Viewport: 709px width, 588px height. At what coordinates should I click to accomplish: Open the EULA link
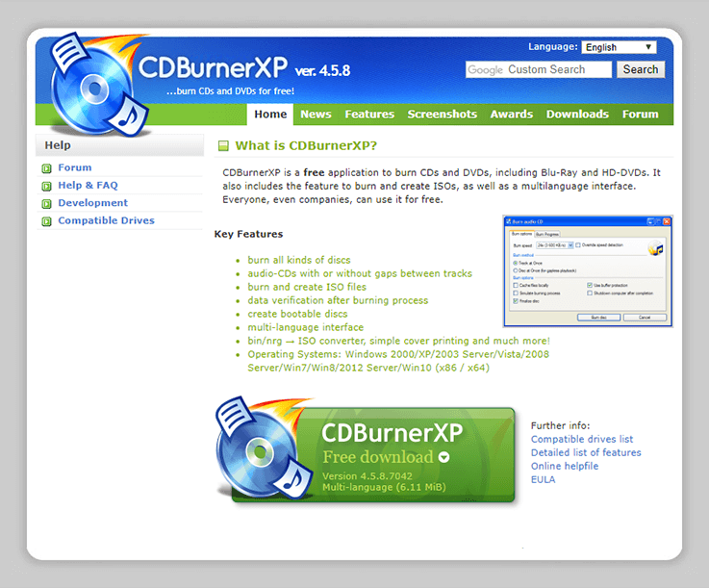pos(544,480)
